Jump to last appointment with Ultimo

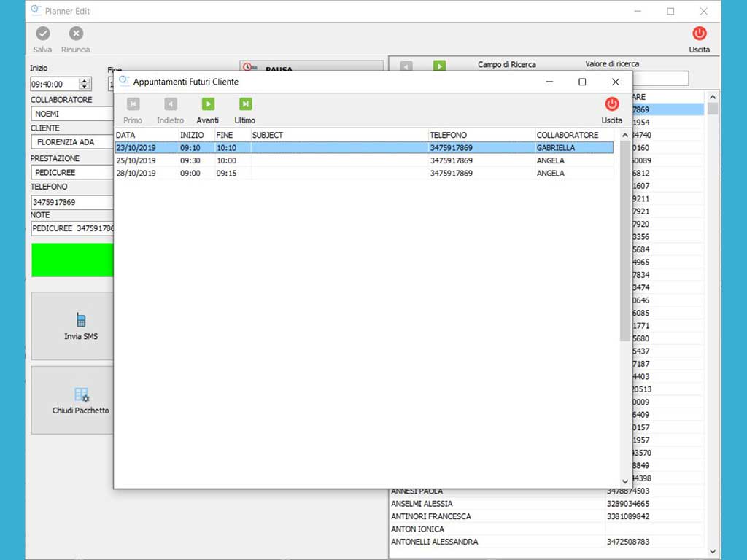245,104
